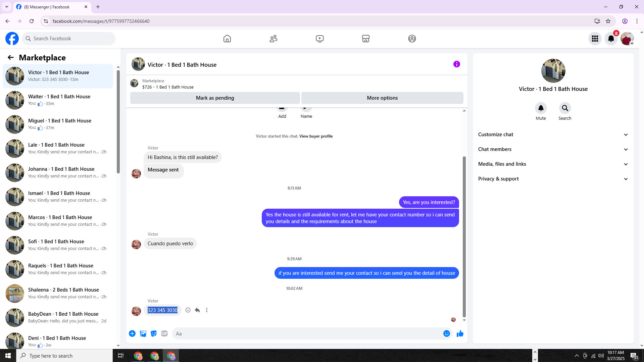Click the Search Facebook field

click(68, 39)
